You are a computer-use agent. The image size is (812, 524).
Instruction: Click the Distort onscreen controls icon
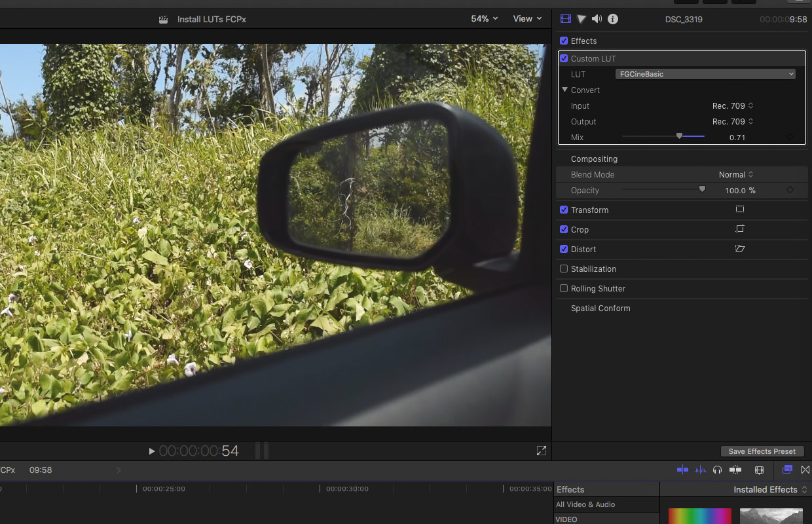click(x=740, y=249)
